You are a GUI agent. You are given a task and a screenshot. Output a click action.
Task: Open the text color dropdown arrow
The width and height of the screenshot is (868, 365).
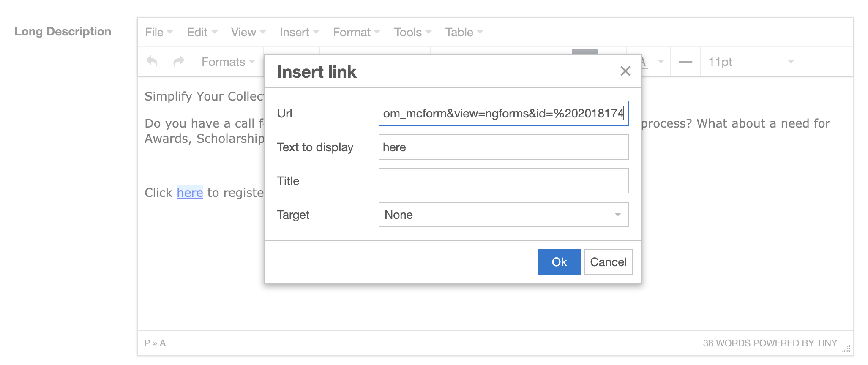pyautogui.click(x=661, y=61)
